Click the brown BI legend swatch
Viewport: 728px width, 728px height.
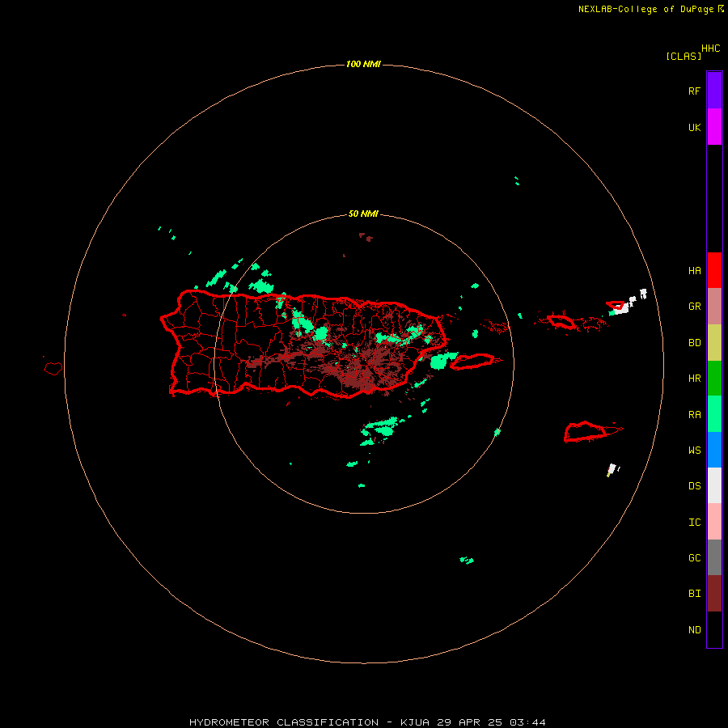click(714, 594)
